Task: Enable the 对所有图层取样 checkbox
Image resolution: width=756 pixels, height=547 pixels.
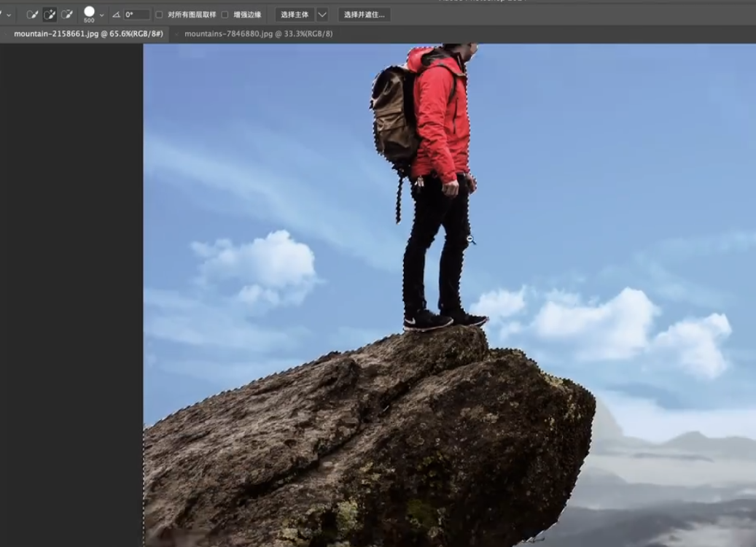Action: [x=159, y=15]
